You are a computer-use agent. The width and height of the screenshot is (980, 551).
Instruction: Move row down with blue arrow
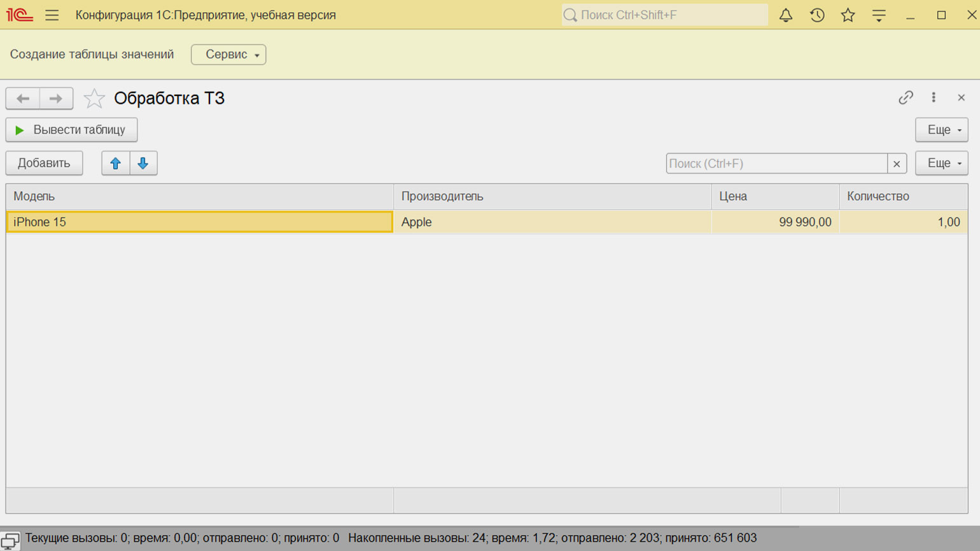point(143,163)
